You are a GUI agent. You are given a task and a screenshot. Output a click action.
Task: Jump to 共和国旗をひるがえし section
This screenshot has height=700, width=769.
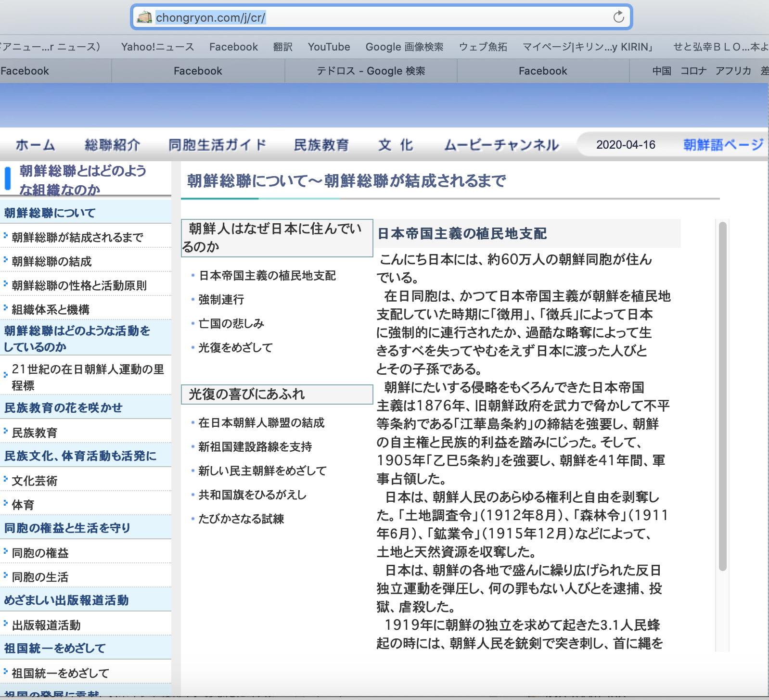(252, 495)
